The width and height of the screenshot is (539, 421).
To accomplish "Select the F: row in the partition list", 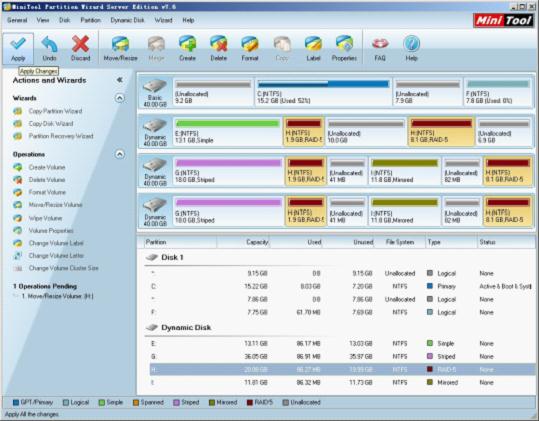I will tap(341, 312).
